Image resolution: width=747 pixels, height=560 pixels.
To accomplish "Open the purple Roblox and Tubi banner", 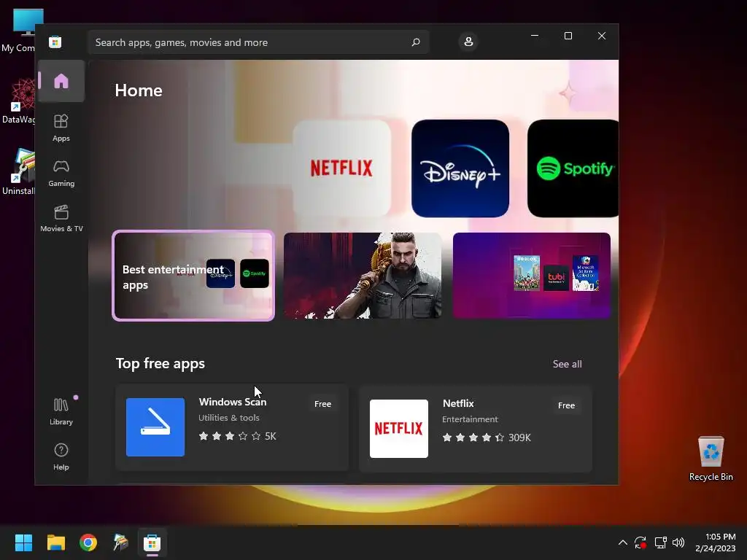I will coord(532,276).
